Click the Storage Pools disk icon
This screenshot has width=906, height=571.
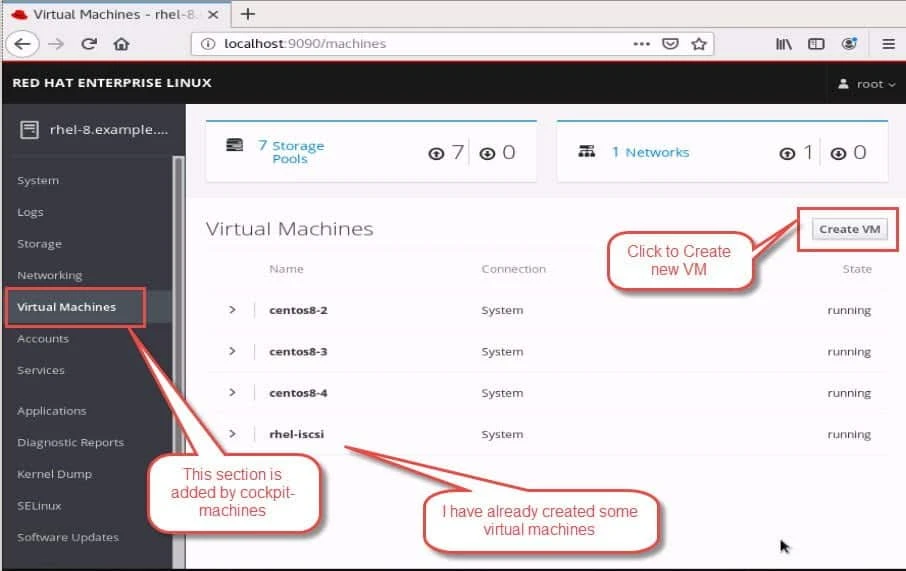click(x=235, y=144)
